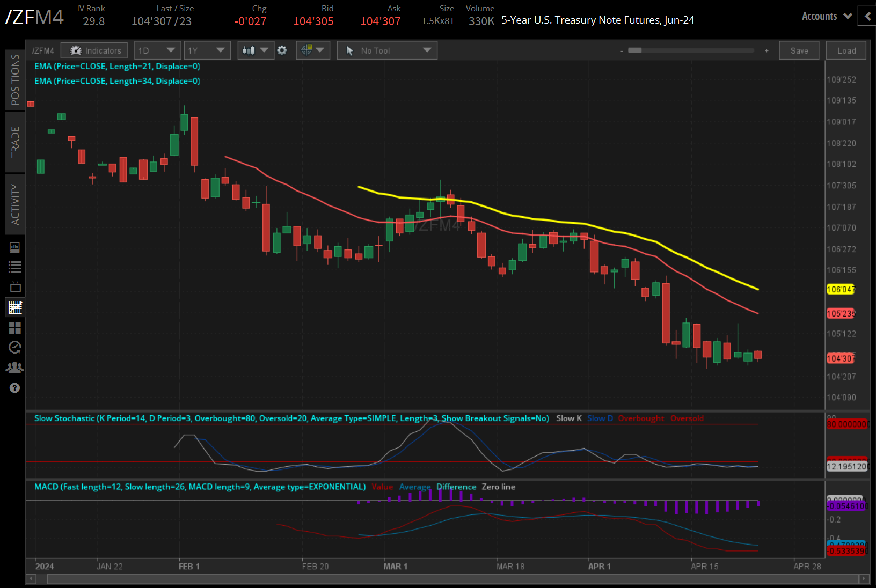
Task: Click the chart zoom slider handle
Action: click(x=635, y=50)
